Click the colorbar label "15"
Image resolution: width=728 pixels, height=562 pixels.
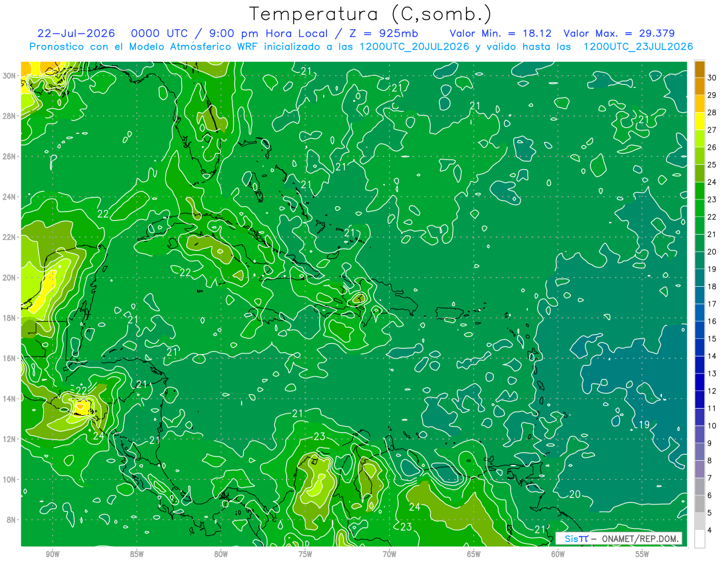[712, 339]
